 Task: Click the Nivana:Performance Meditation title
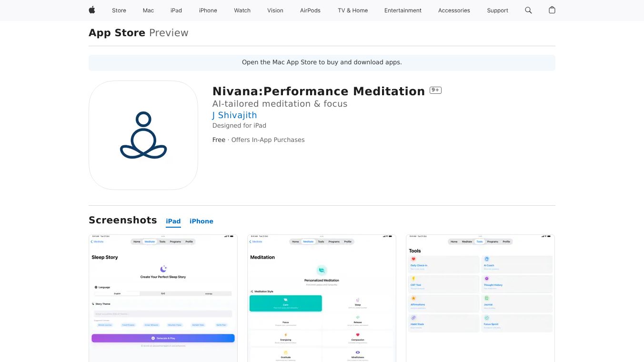319,91
